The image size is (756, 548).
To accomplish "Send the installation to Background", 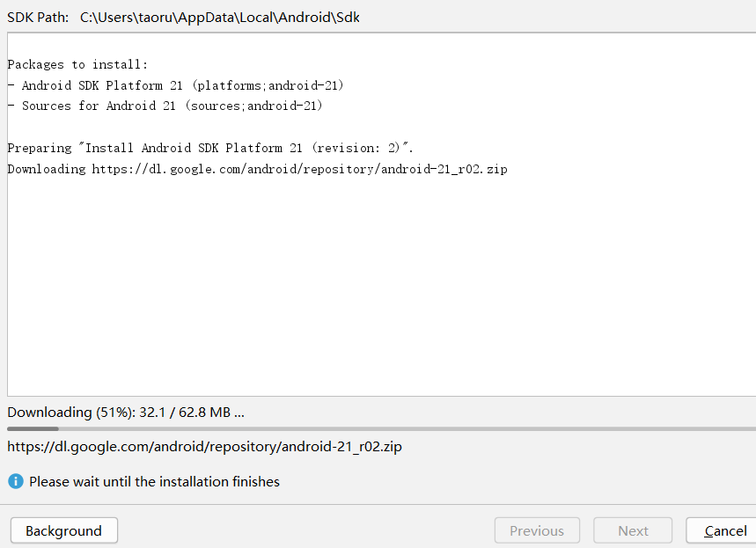I will pos(63,530).
